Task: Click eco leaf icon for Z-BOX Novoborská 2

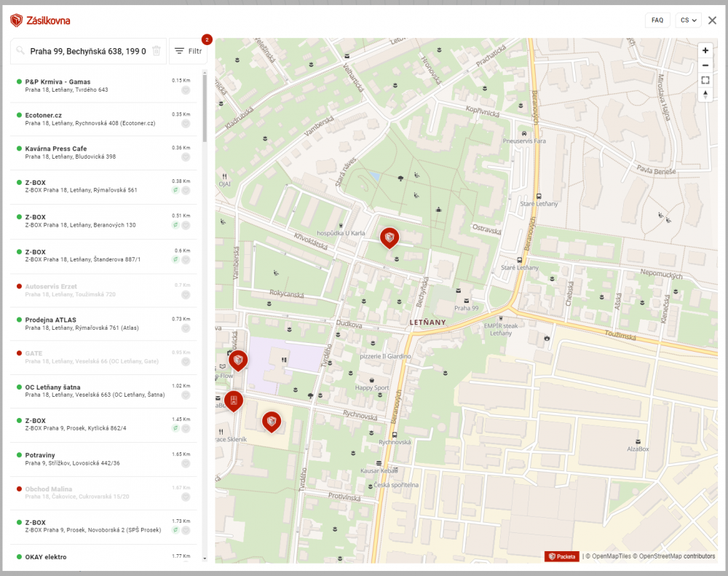Action: pos(175,530)
